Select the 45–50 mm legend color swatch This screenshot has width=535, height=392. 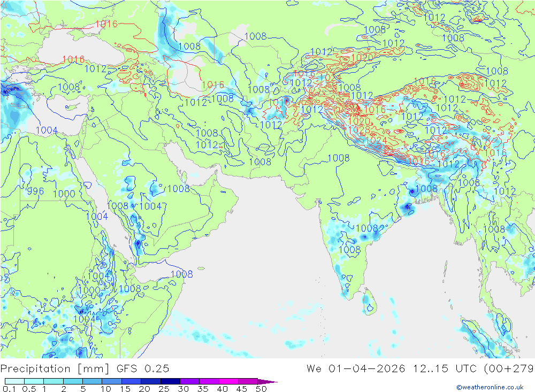(248, 381)
